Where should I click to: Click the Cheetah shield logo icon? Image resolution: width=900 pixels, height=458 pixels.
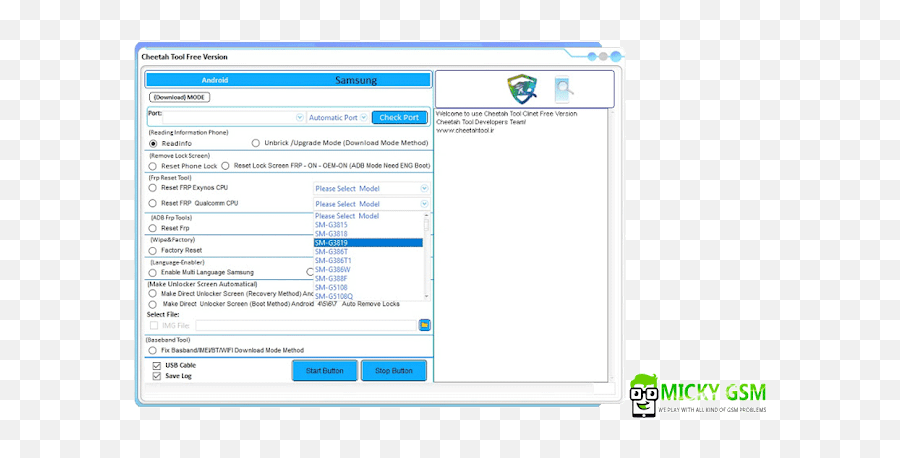pyautogui.click(x=521, y=89)
